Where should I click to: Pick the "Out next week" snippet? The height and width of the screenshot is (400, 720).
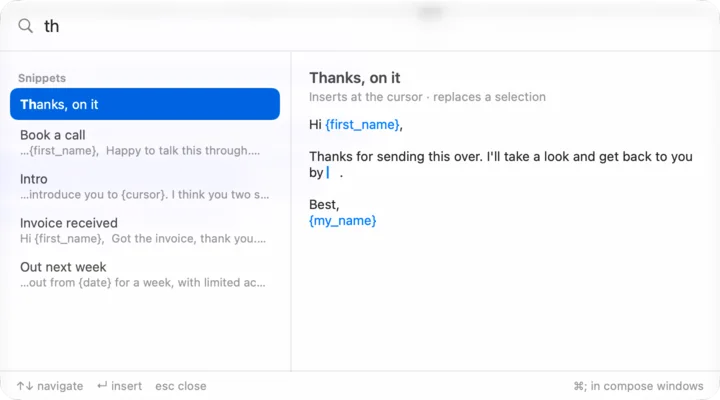point(145,275)
